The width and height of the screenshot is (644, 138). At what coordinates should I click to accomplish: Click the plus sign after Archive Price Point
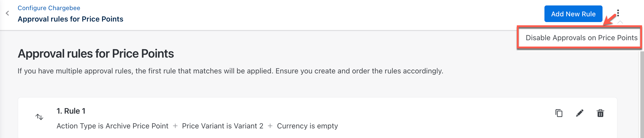pos(175,126)
